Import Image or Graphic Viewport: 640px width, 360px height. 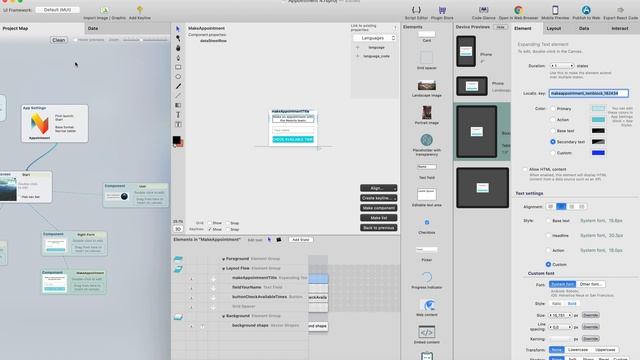pyautogui.click(x=104, y=12)
